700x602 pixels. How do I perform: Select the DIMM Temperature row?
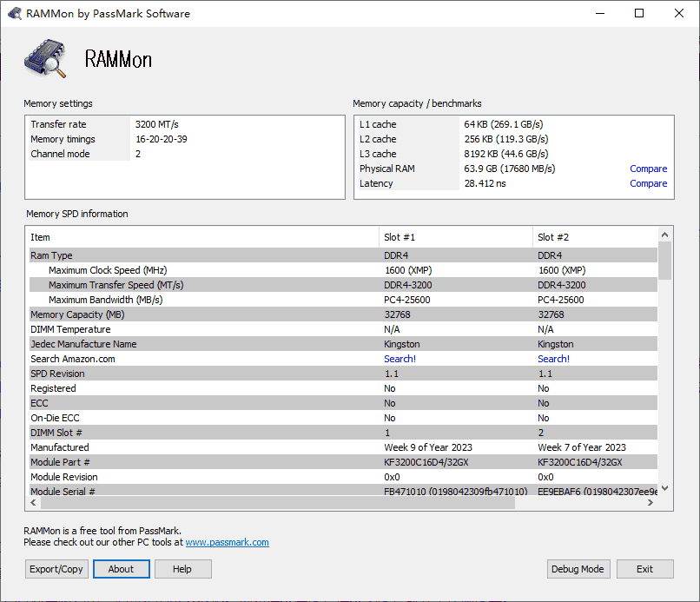click(x=343, y=329)
